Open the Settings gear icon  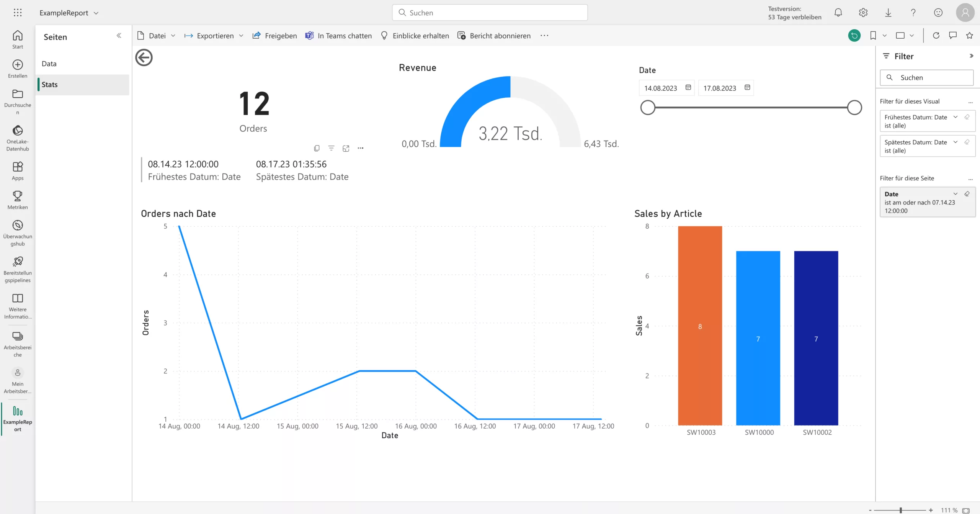click(x=863, y=12)
